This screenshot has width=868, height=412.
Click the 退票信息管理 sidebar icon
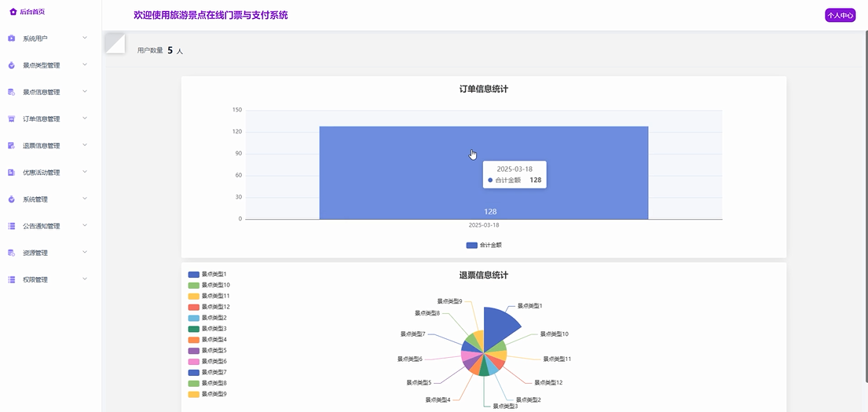click(x=12, y=145)
